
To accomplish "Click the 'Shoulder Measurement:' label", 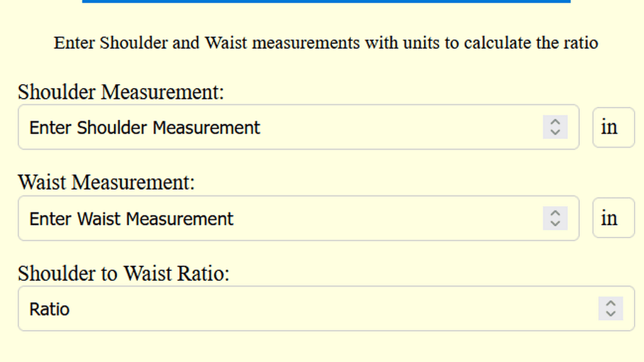I will pyautogui.click(x=121, y=92).
